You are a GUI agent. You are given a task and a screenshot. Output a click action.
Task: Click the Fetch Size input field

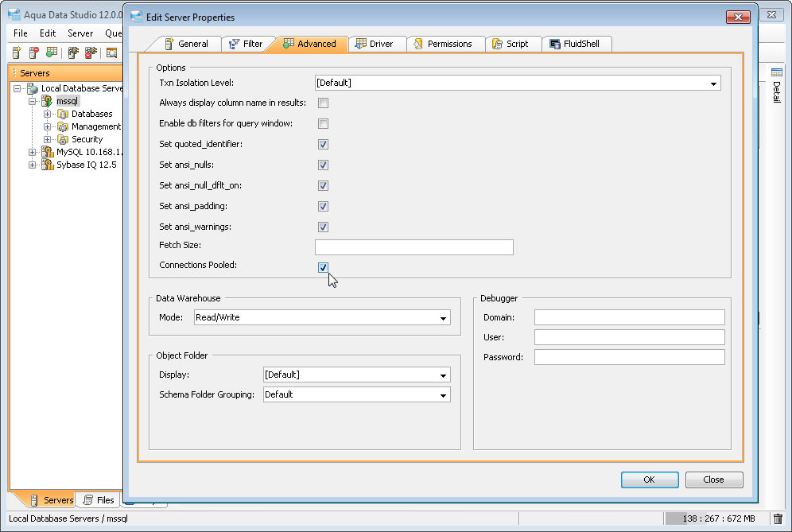(414, 247)
